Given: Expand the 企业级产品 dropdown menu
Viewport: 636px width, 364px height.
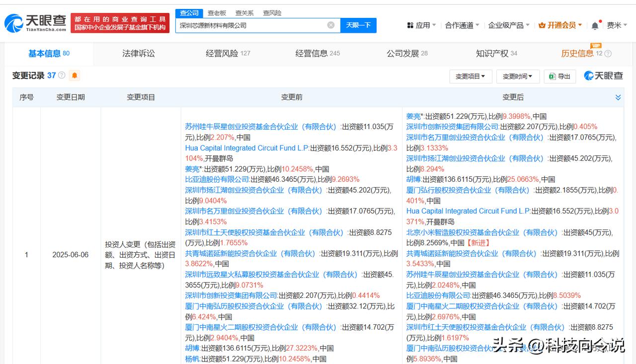Looking at the screenshot, I should (x=509, y=25).
